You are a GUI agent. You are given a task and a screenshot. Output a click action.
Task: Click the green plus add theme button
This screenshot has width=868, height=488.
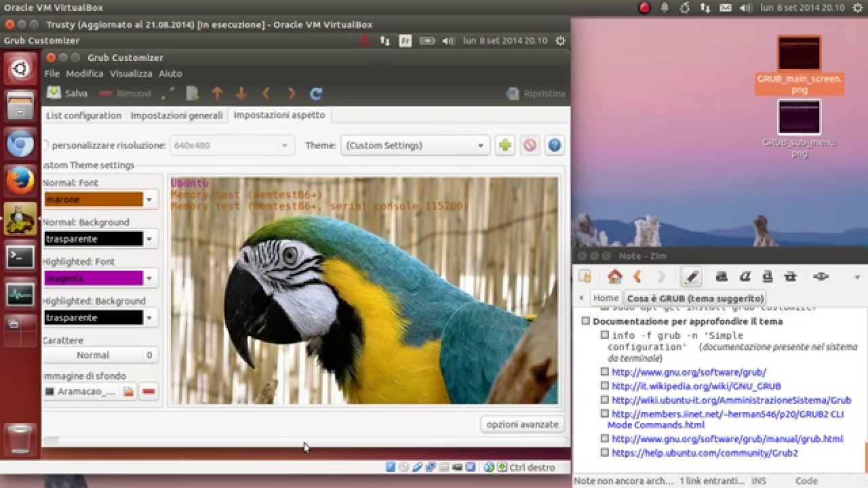click(x=505, y=145)
